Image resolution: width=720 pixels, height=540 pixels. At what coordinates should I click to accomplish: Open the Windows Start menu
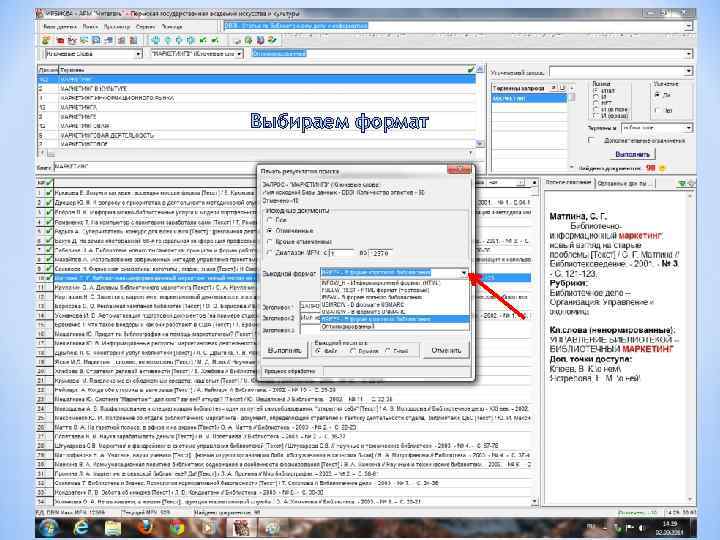point(49,528)
